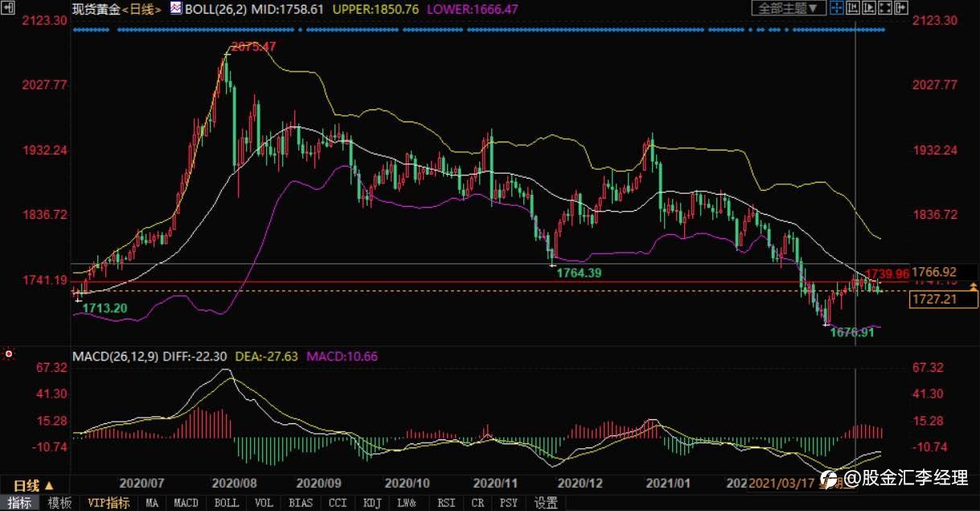Toggle the KDJ indicator
The height and width of the screenshot is (511, 980).
[x=372, y=503]
